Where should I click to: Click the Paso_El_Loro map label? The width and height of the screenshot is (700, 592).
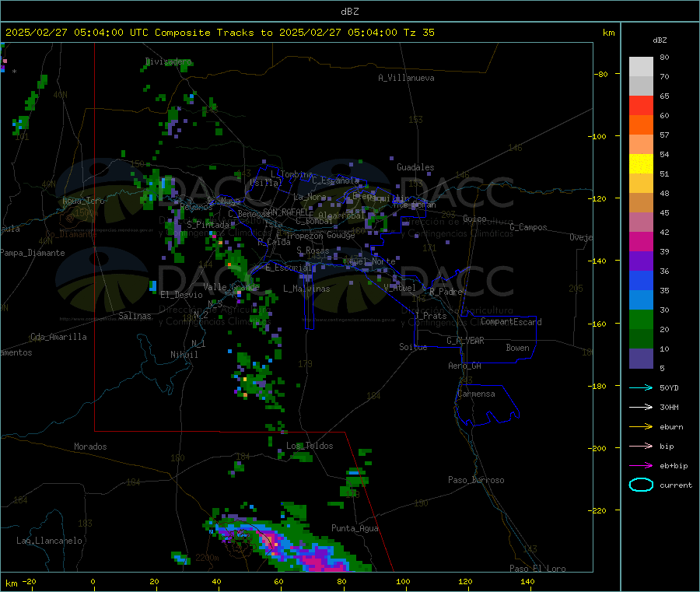pyautogui.click(x=537, y=569)
